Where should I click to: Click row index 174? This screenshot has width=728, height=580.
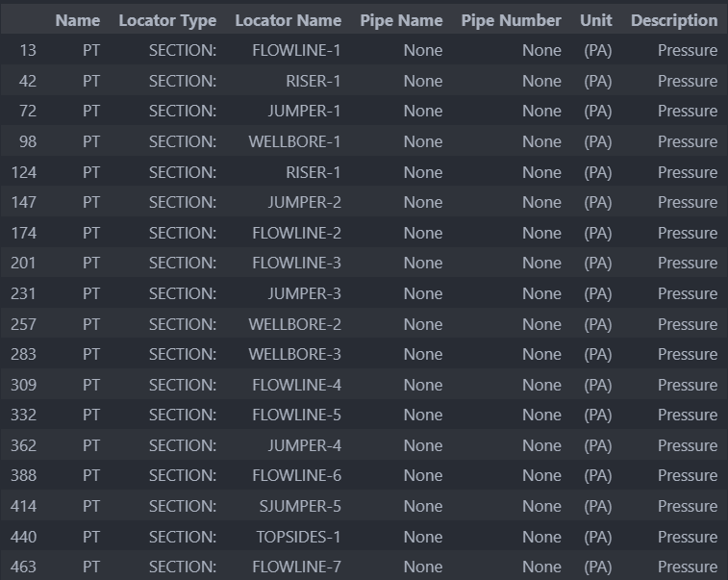[24, 233]
